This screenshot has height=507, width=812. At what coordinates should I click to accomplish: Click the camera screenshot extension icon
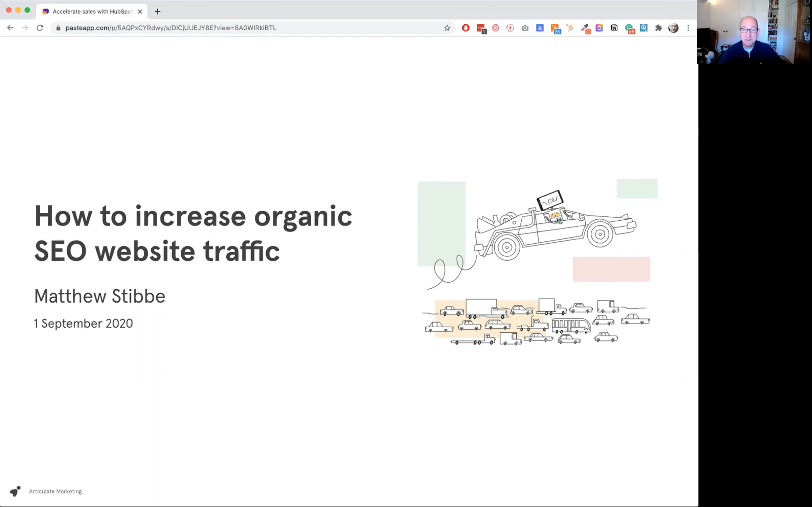525,28
